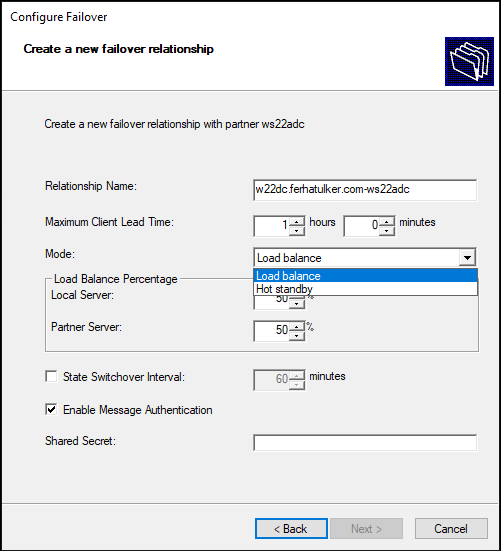
Task: Click the Shared Secret input field
Action: tap(365, 443)
